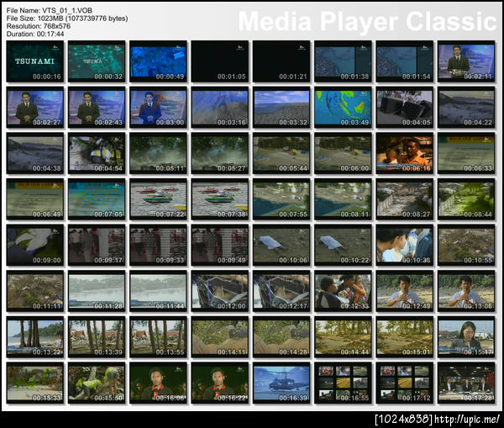Open the boats thumbnail at 00:07:22
The width and height of the screenshot is (504, 428).
158,199
